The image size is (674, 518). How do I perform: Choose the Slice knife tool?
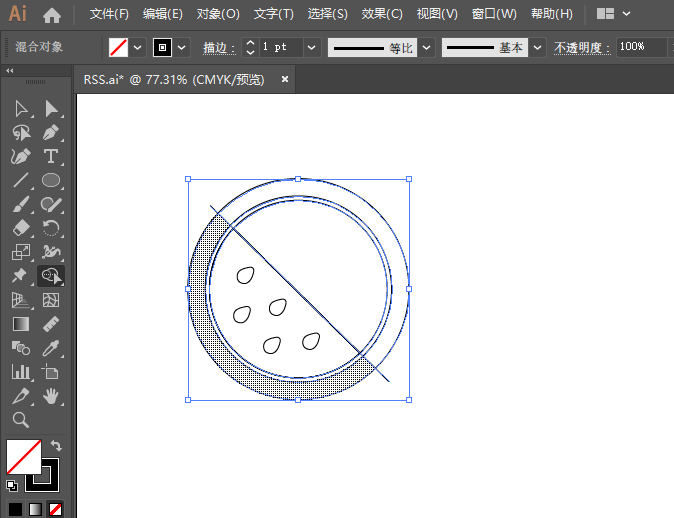coord(21,396)
